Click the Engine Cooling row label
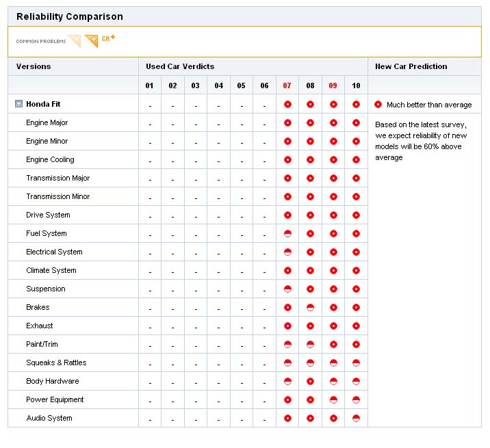490x448 pixels. (x=51, y=159)
